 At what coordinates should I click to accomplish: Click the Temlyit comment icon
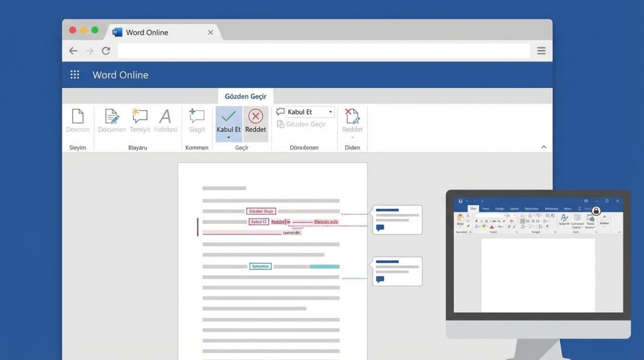pos(140,116)
